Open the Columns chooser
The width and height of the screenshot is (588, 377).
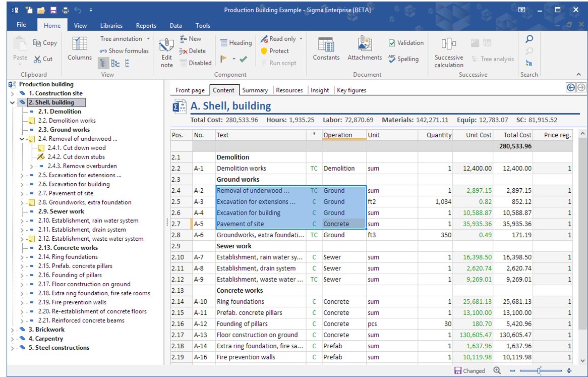click(x=80, y=49)
